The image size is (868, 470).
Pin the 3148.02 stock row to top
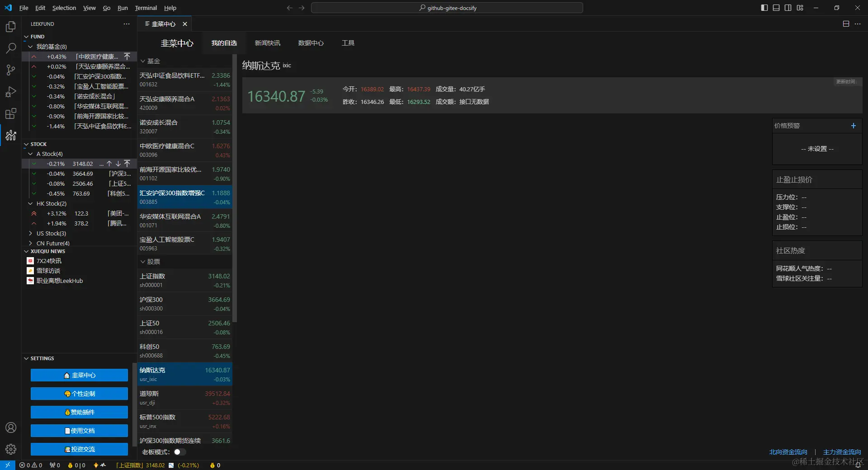[x=127, y=164]
